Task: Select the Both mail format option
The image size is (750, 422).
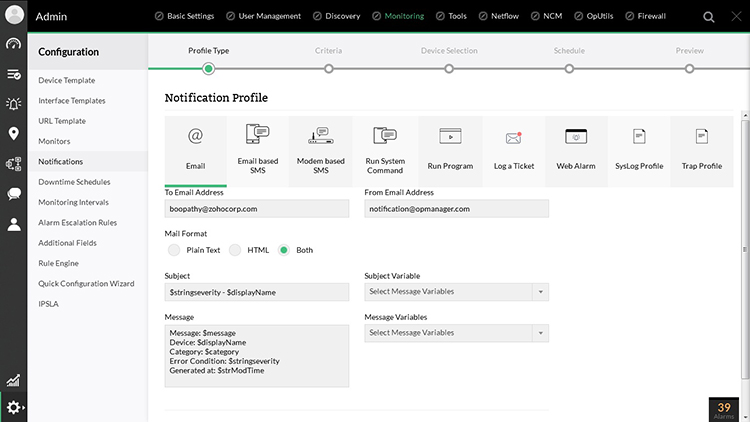Action: point(284,250)
